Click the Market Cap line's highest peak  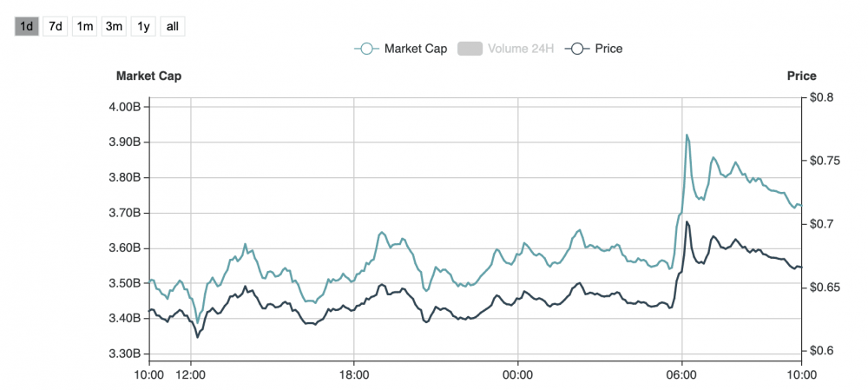687,136
